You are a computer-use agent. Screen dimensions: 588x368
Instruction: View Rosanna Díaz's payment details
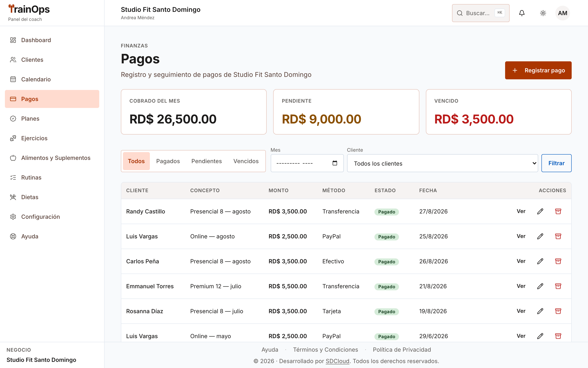pos(521,311)
